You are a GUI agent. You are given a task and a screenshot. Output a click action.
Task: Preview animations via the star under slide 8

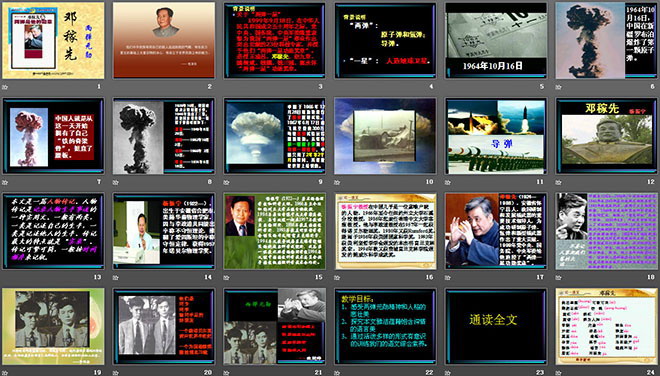(116, 182)
